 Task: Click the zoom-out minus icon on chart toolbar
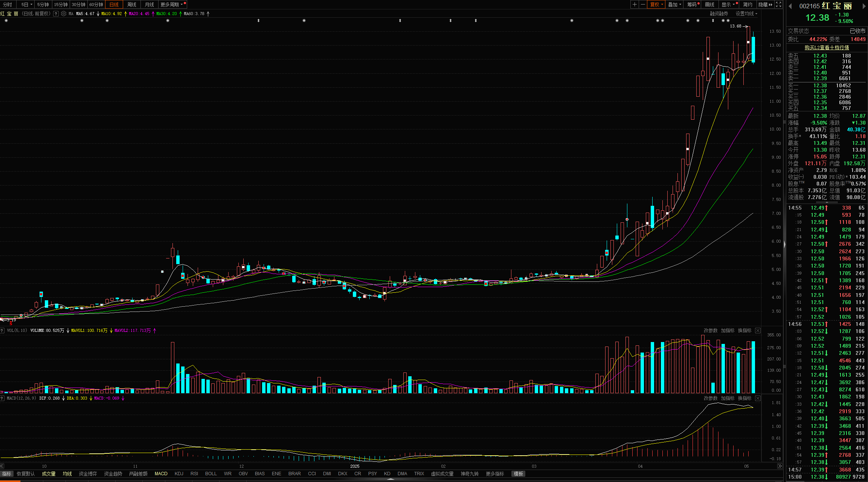(x=643, y=5)
